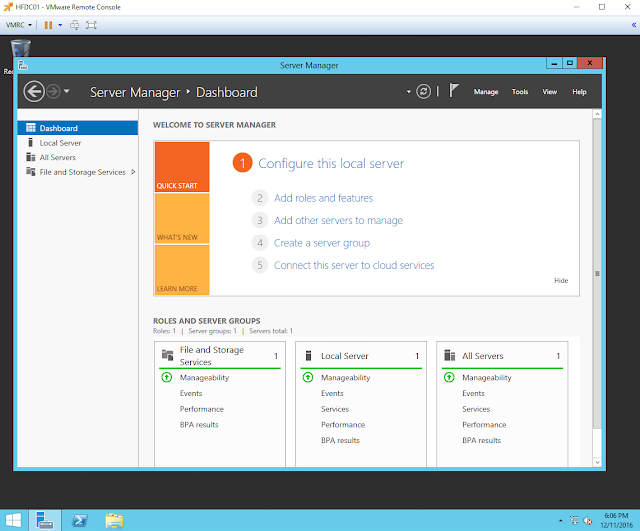640x531 pixels.
Task: Open the dropdown arrow left of refresh
Action: pos(408,92)
